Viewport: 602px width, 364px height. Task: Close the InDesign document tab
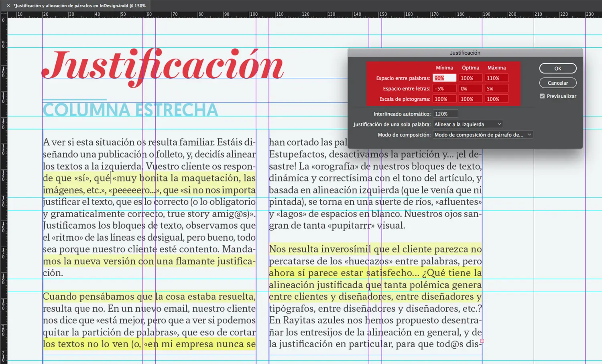pyautogui.click(x=8, y=6)
